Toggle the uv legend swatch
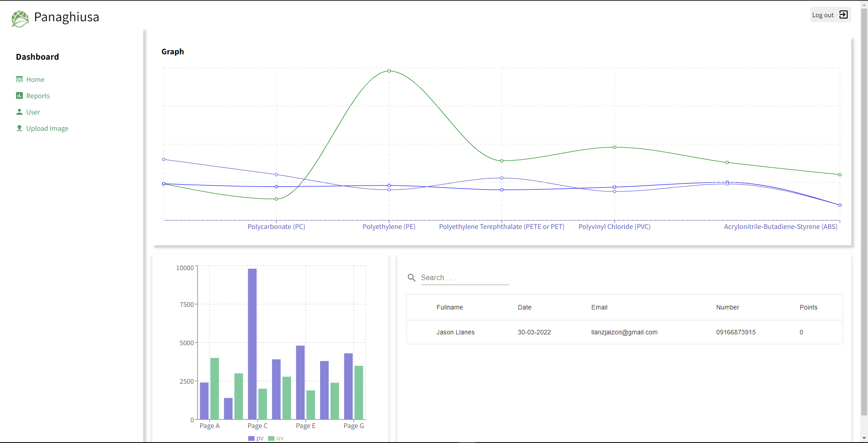 [x=271, y=438]
